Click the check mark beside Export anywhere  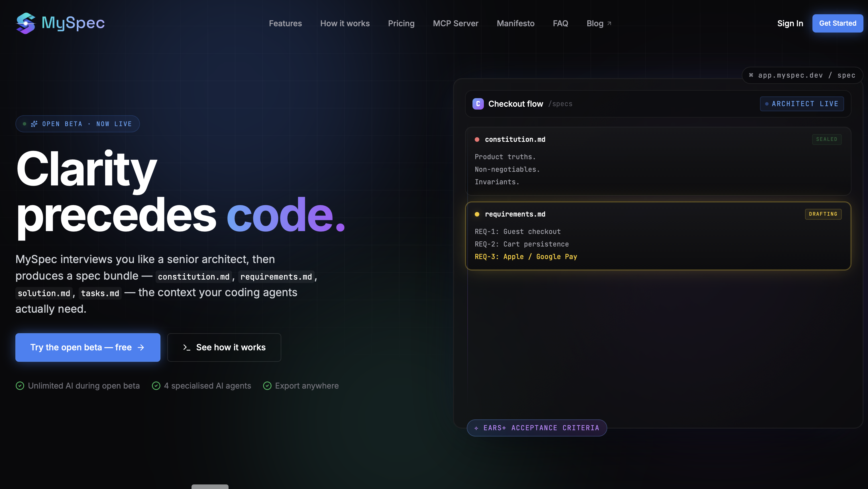pos(267,386)
